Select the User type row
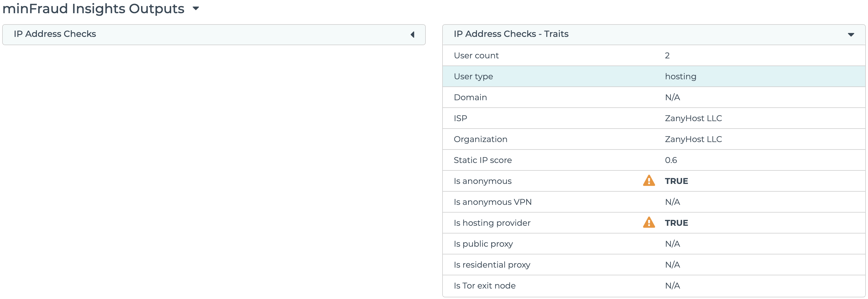Viewport: 868px width, 299px height. (654, 77)
